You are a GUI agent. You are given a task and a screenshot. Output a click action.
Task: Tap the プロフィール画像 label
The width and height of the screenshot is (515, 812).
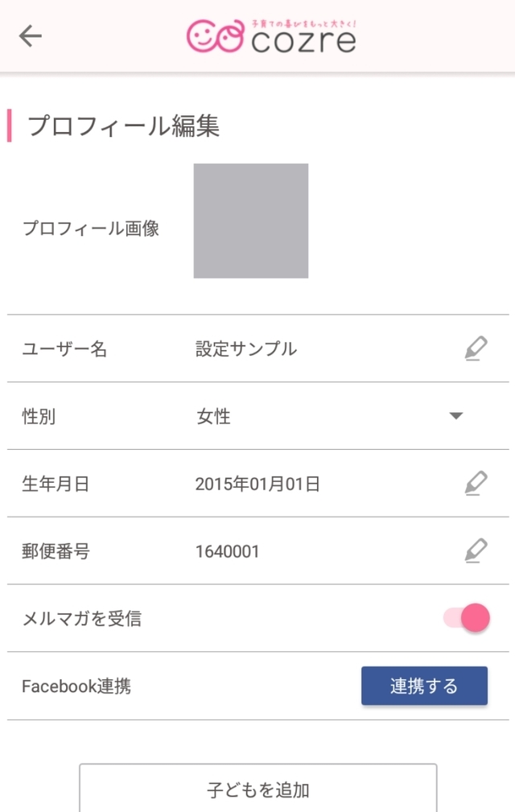point(91,229)
